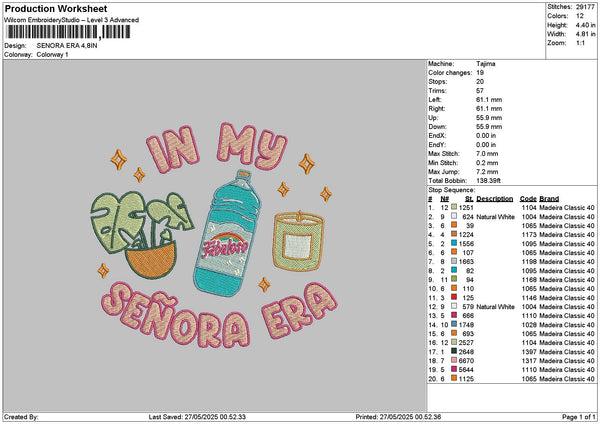The height and width of the screenshot is (424, 600).
Task: Select stitch count 2648 in stop 17
Action: click(x=466, y=352)
